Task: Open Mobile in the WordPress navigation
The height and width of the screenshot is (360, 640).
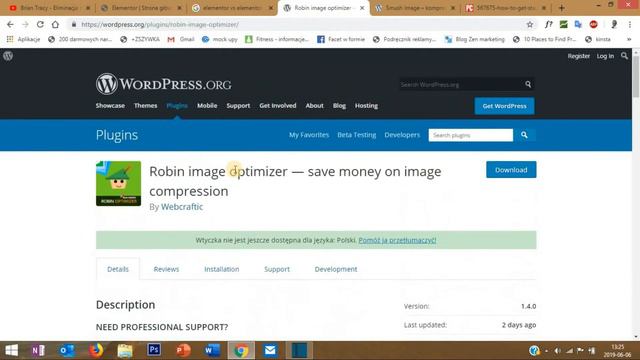Action: (x=207, y=105)
